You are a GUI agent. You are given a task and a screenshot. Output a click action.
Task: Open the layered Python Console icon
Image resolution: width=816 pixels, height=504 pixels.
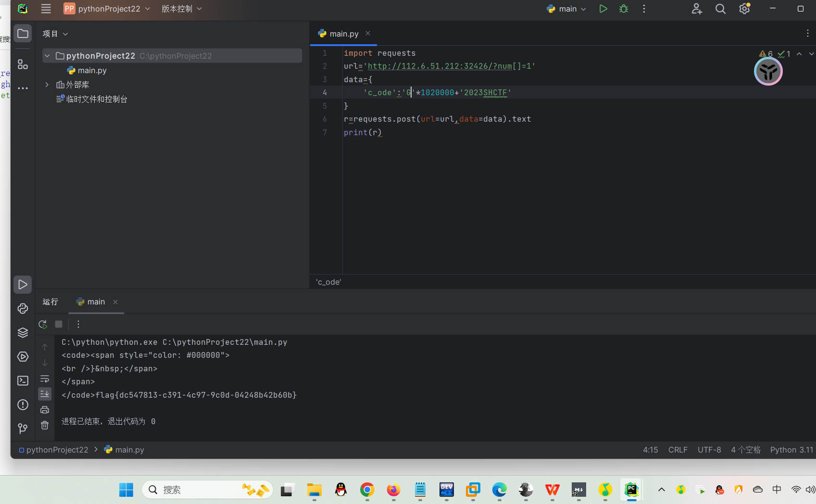23,333
